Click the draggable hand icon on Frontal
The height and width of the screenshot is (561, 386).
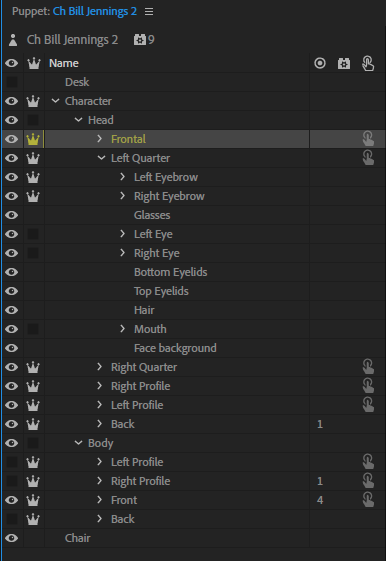tap(368, 139)
